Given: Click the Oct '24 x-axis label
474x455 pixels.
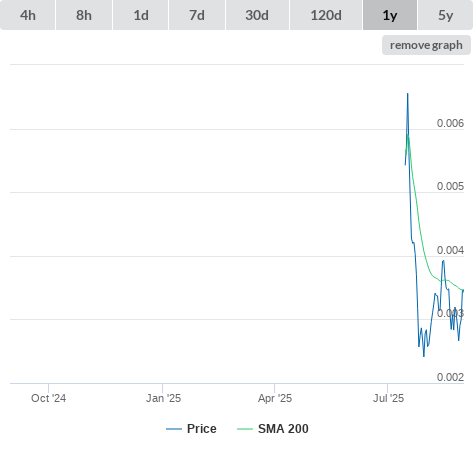Looking at the screenshot, I should 48,398.
